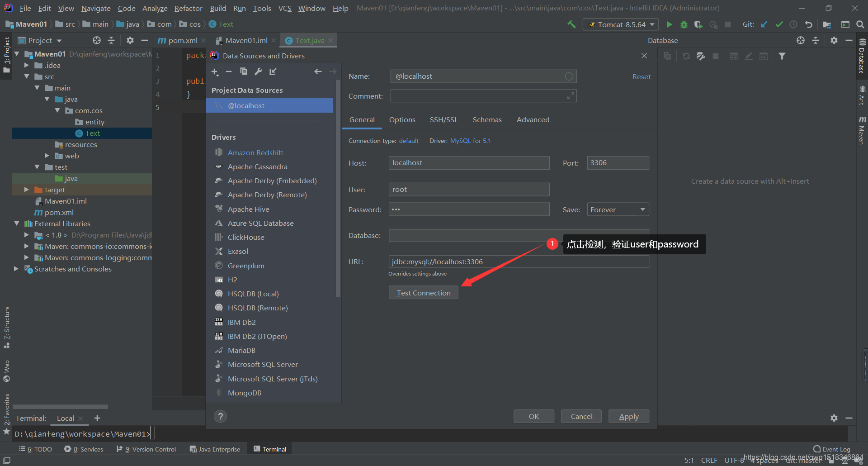This screenshot has height=466, width=868.
Task: Select Text class in project tree
Action: [x=92, y=133]
